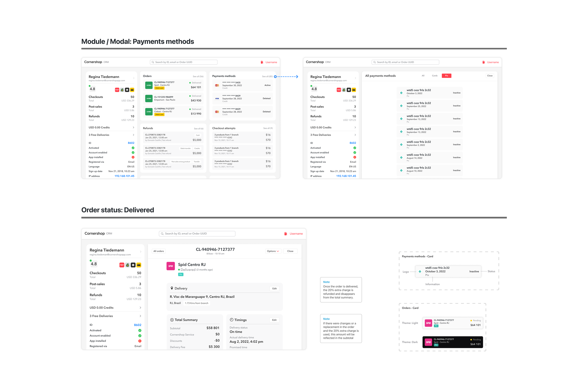Click location pin icon beside Delivery heading
Viewport: 588px width, 391px height.
[172, 288]
